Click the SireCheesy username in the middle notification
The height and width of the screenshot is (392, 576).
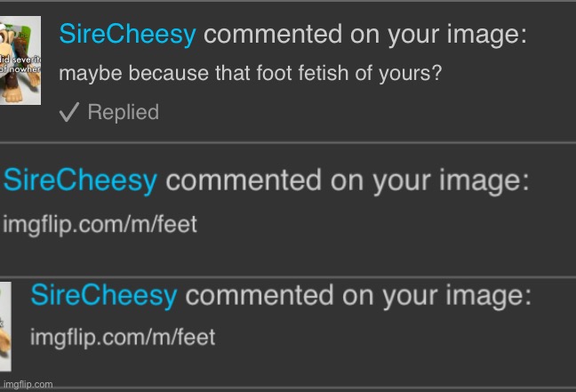(81, 180)
